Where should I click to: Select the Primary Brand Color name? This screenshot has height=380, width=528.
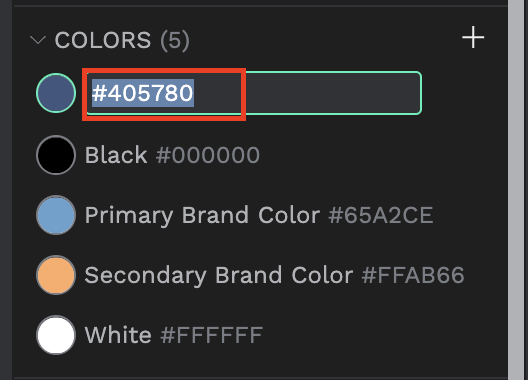[202, 216]
